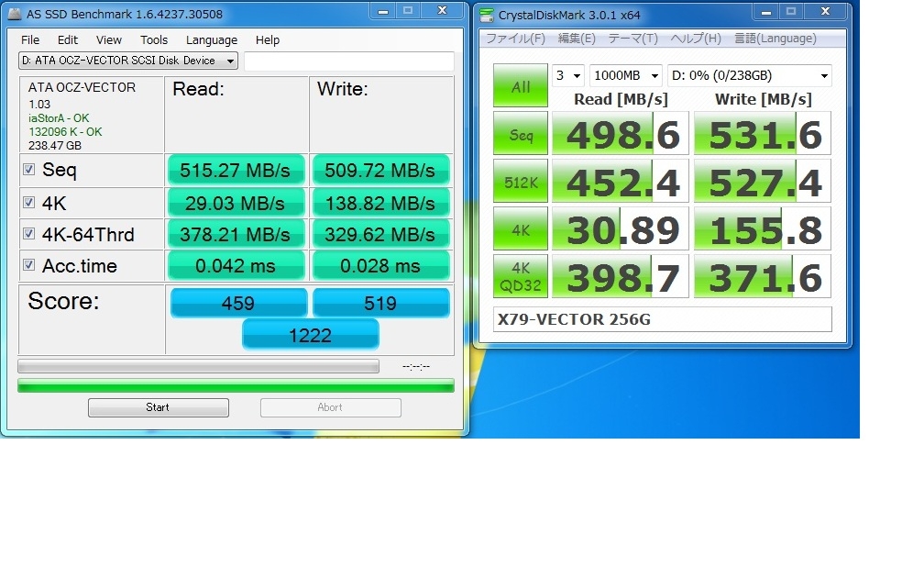The height and width of the screenshot is (578, 924).
Task: Uncheck the 4K test checkbox in AS SSD
Action: point(28,203)
